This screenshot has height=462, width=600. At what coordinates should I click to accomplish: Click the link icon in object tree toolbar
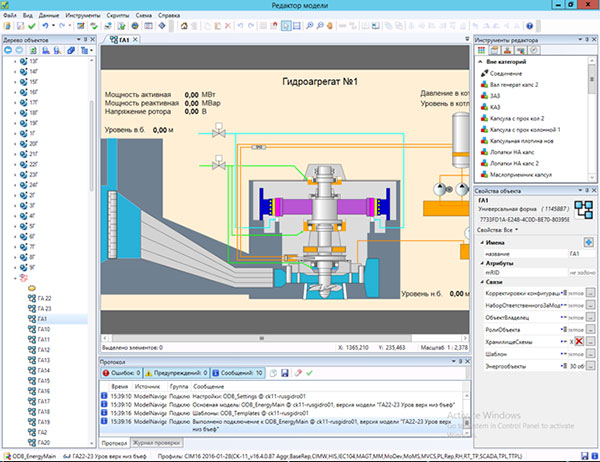pos(71,50)
